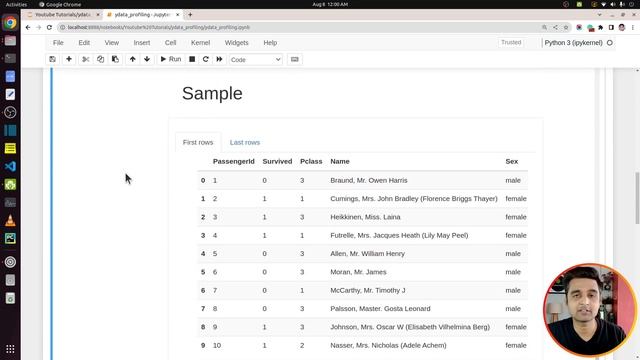Open the Insert menu
Viewport: 640px width, 360px height.
(142, 43)
